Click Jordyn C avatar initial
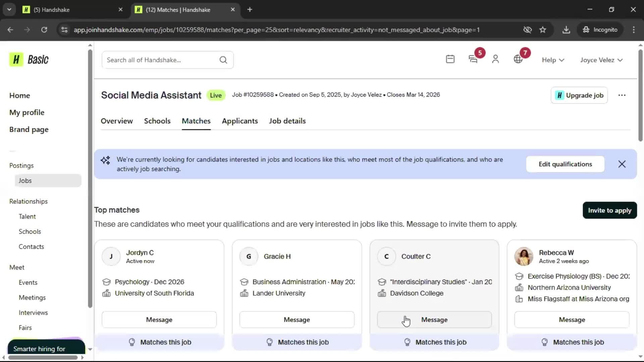The height and width of the screenshot is (362, 644). pos(111,256)
